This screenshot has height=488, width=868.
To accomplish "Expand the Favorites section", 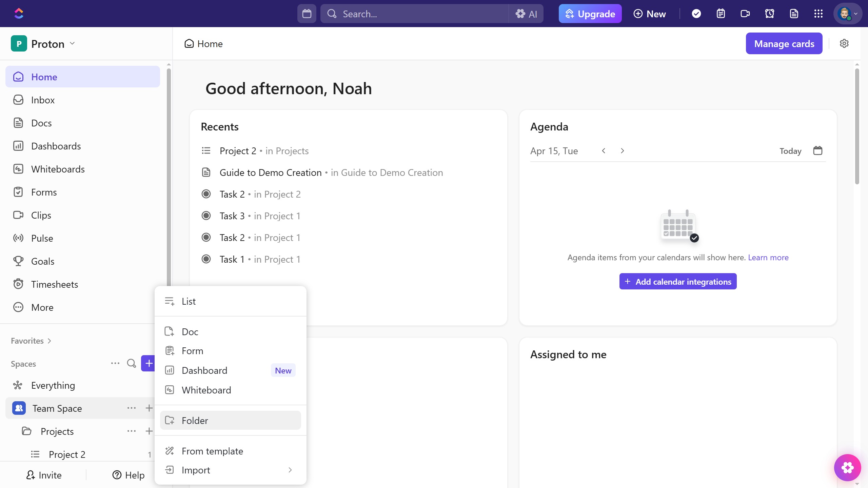I will (31, 341).
